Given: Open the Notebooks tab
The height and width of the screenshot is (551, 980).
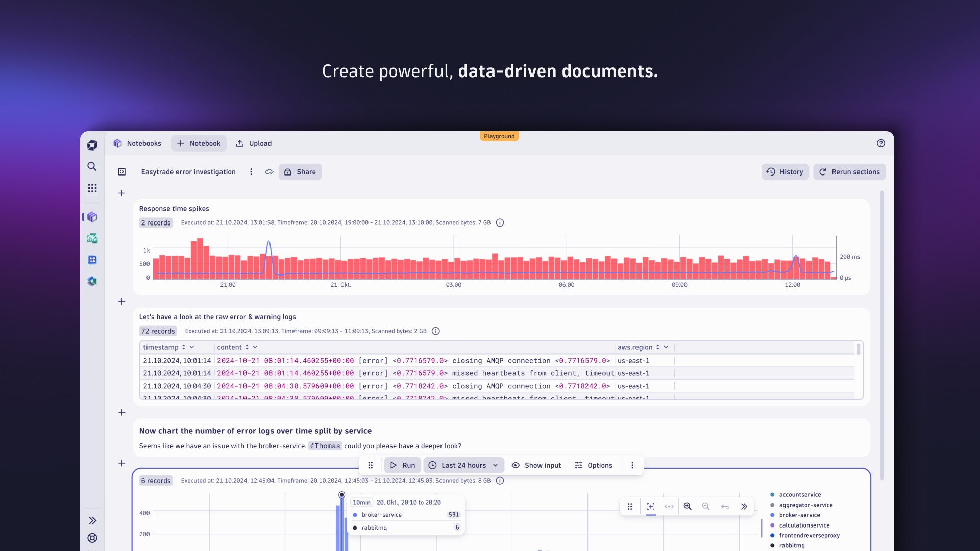Looking at the screenshot, I should click(x=137, y=143).
